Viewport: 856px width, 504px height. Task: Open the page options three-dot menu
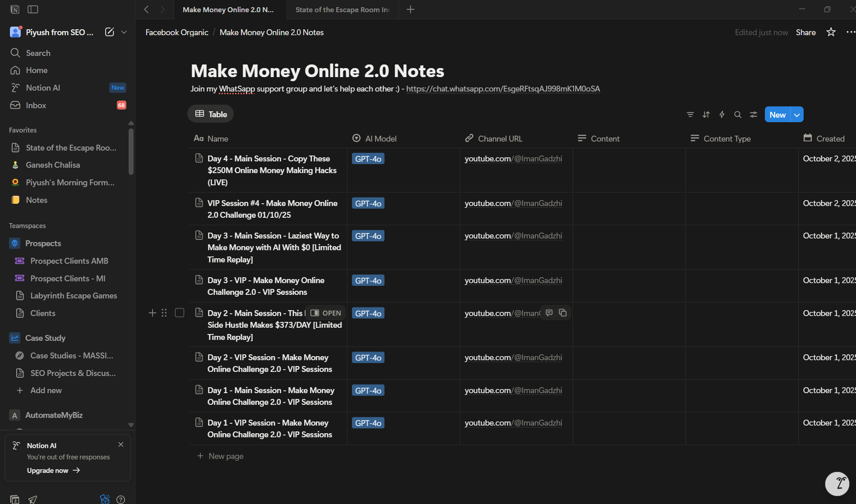coord(851,32)
